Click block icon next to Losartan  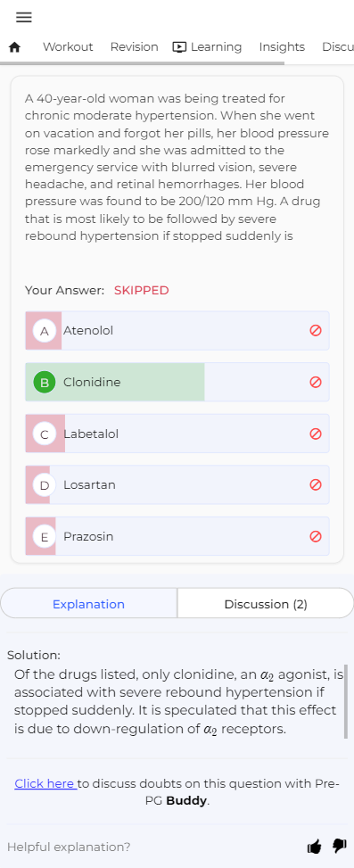pyautogui.click(x=316, y=485)
